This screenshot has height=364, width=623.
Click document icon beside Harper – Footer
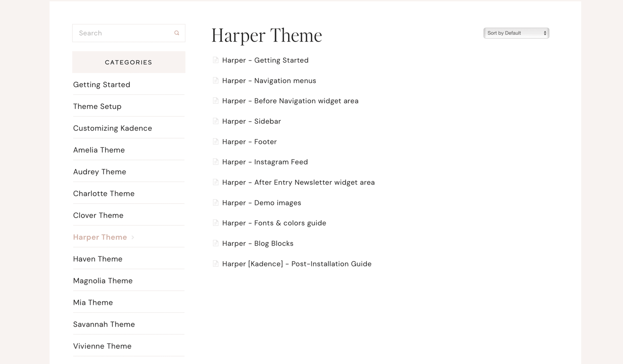[x=215, y=142]
